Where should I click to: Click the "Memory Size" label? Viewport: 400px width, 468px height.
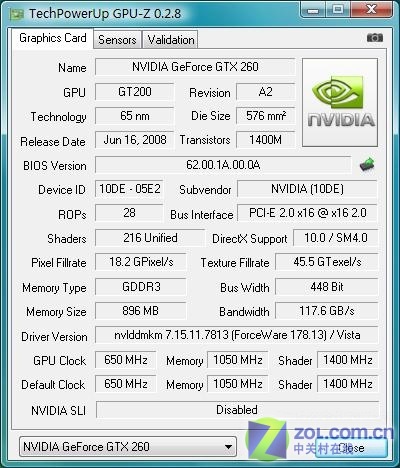[56, 312]
